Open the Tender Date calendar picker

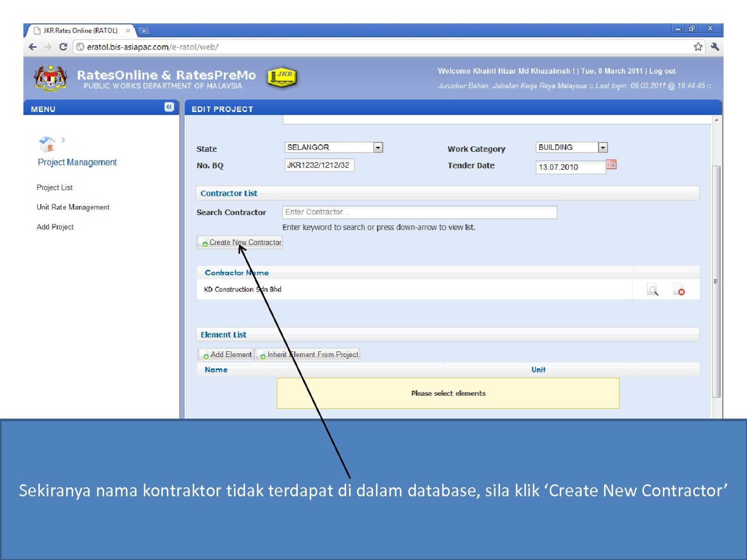pyautogui.click(x=611, y=165)
